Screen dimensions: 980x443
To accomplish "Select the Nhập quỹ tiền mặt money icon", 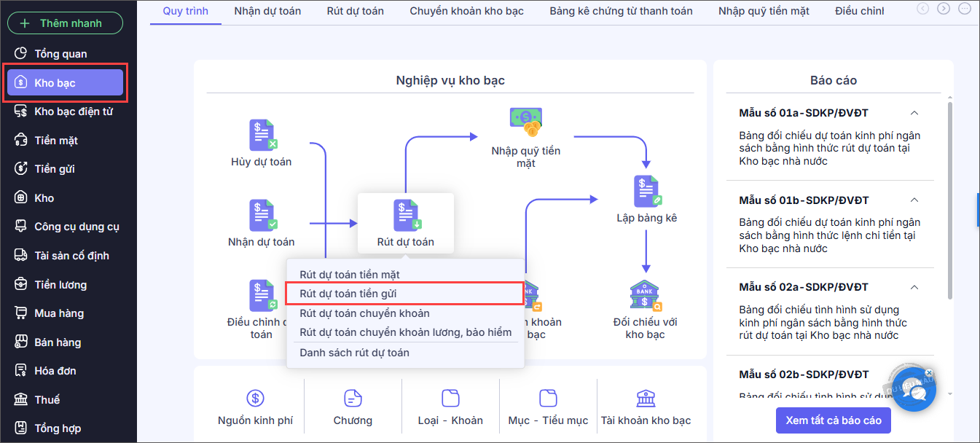I will pos(525,122).
